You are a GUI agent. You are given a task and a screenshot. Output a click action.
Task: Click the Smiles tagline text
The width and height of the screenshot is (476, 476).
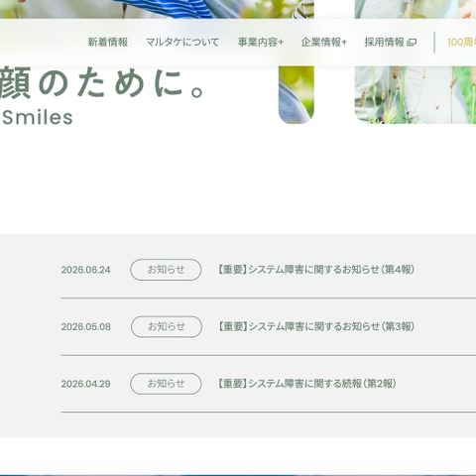[37, 117]
